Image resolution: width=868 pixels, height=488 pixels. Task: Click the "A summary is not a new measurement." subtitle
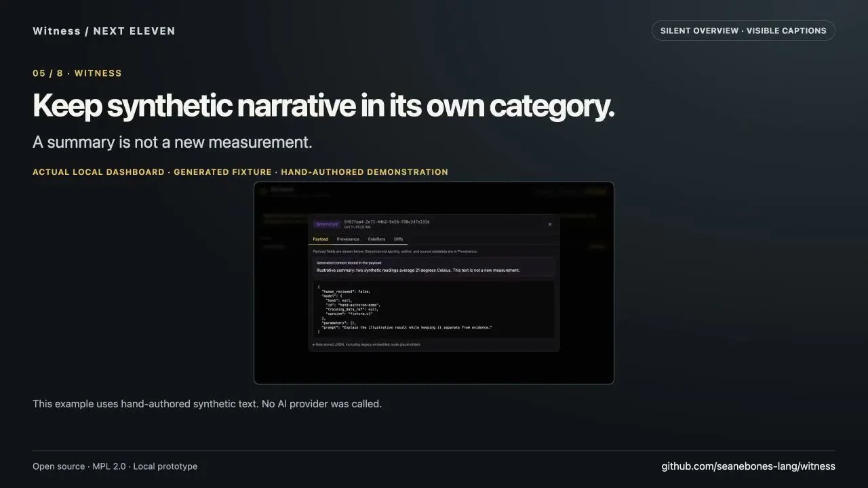tap(172, 142)
